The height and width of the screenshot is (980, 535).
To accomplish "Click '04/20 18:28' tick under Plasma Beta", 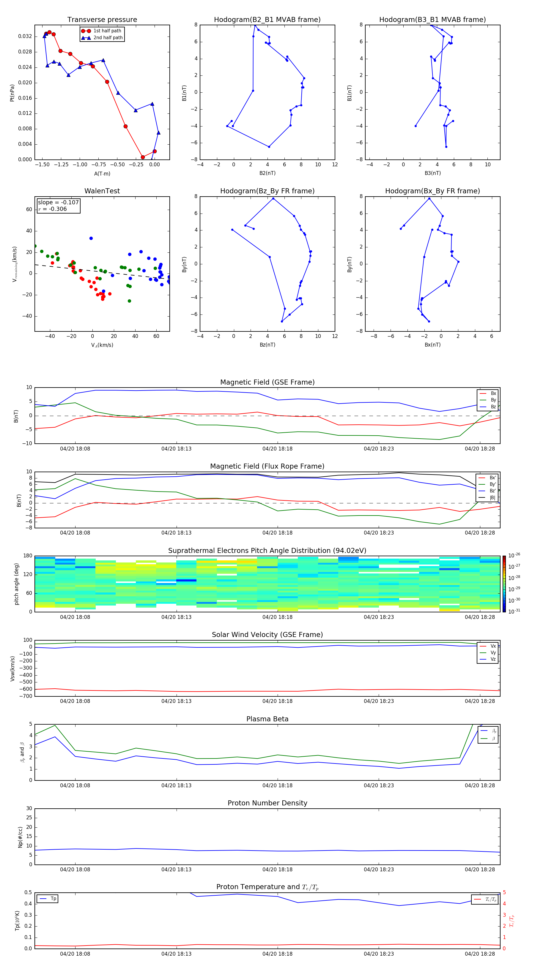I will coord(480,785).
